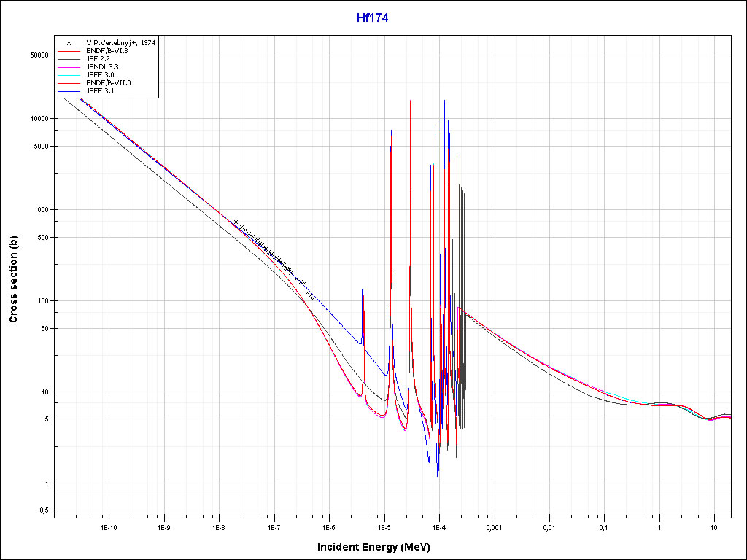This screenshot has height=560, width=747.
Task: Click the blue line swatch for JEFF 3.1
Action: coord(69,91)
